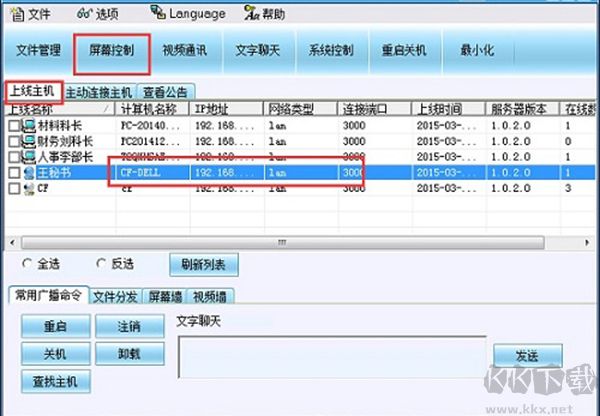Click the 刷新列表 button
600x416 pixels.
click(204, 264)
